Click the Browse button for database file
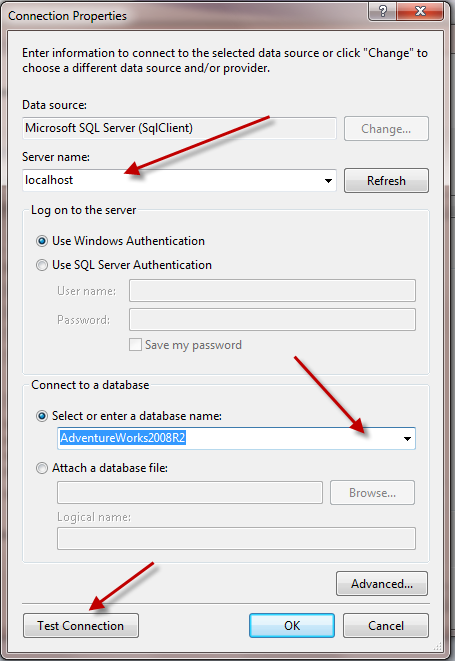Viewport: 455px width, 661px height. (372, 493)
